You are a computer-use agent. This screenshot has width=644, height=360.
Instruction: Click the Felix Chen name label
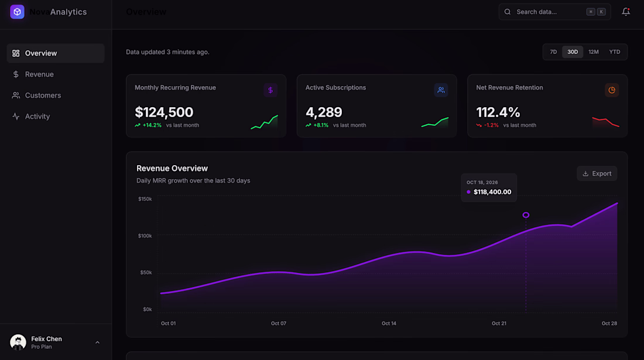click(x=46, y=339)
